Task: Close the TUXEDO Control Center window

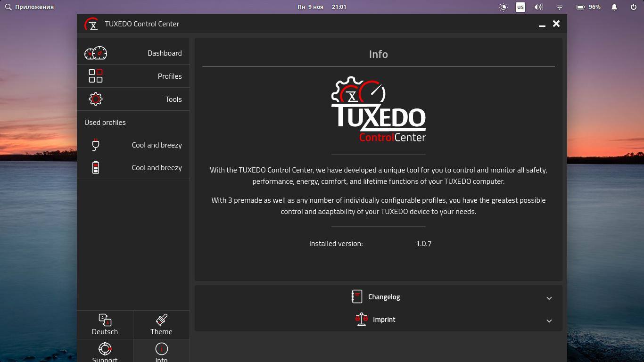Action: point(556,24)
